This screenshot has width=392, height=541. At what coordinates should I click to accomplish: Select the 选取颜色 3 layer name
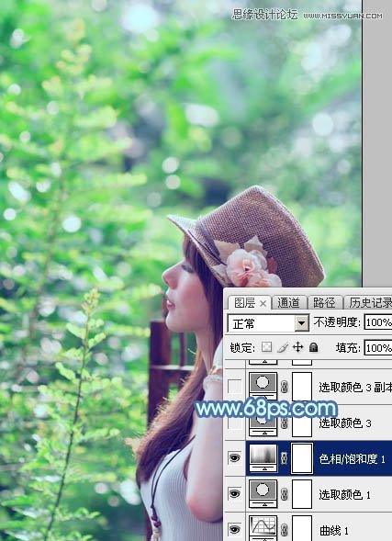[x=345, y=423]
